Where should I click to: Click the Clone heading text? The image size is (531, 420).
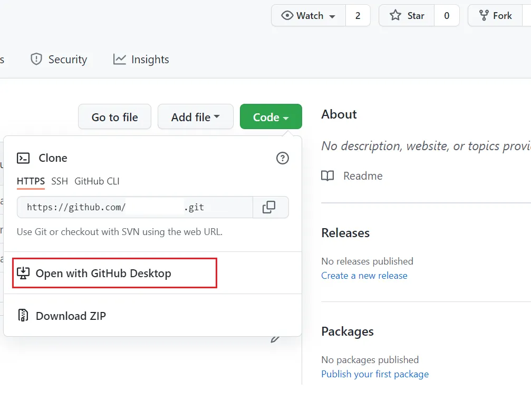click(x=53, y=158)
